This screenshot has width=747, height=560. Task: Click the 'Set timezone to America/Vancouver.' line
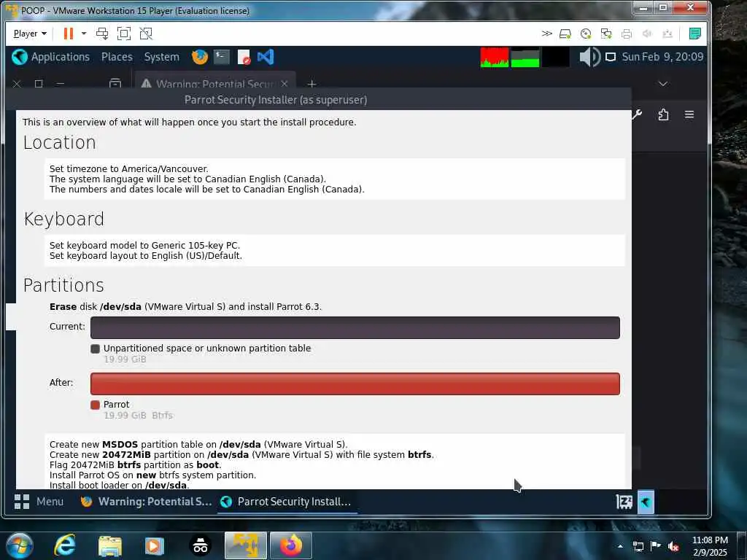128,168
